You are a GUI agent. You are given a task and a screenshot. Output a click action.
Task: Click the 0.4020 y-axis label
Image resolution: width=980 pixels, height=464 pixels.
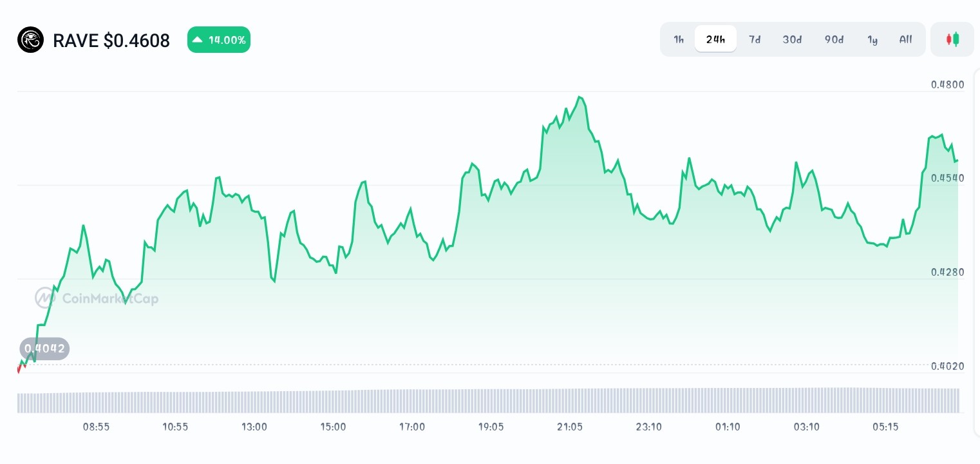[947, 366]
